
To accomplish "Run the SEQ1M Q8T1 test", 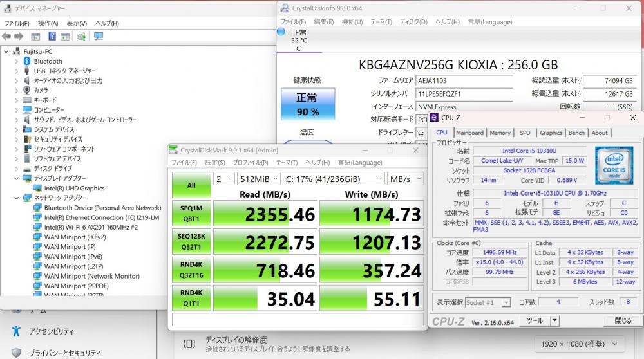I will 191,214.
